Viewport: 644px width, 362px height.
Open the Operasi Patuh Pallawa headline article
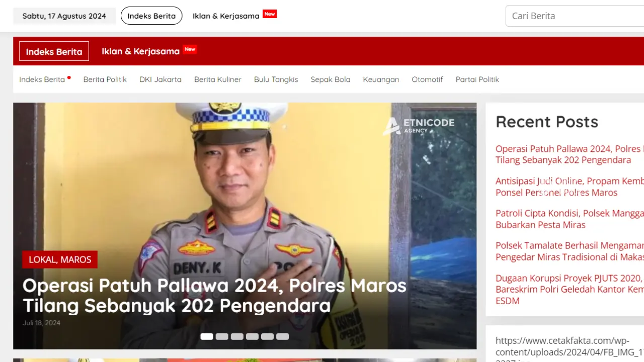[214, 295]
